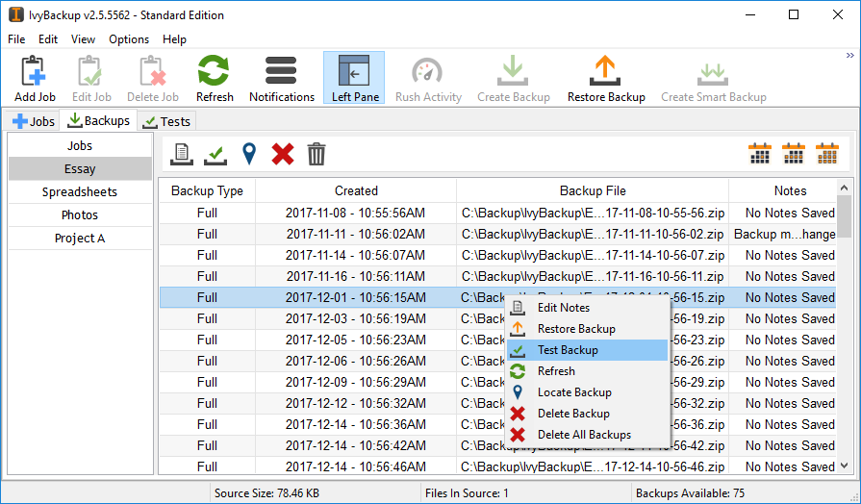Screen dimensions: 861x504
Task: Click the backup list vertical scrollbar thumb
Action: coord(845,216)
